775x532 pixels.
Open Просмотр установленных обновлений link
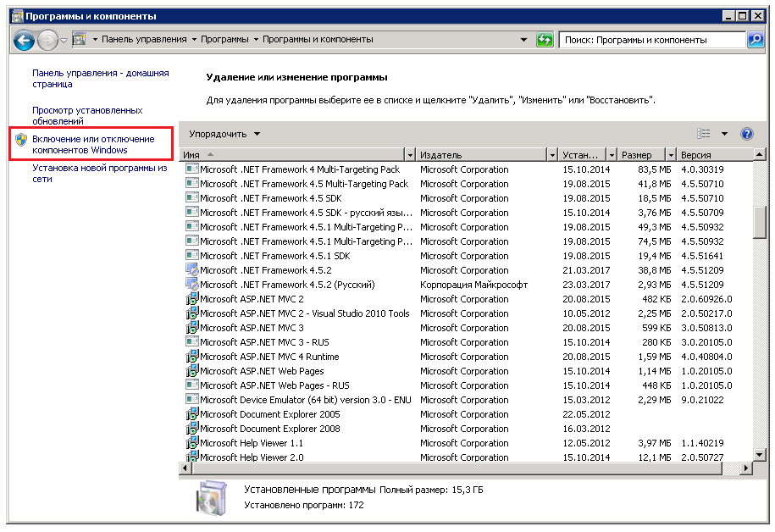click(87, 116)
